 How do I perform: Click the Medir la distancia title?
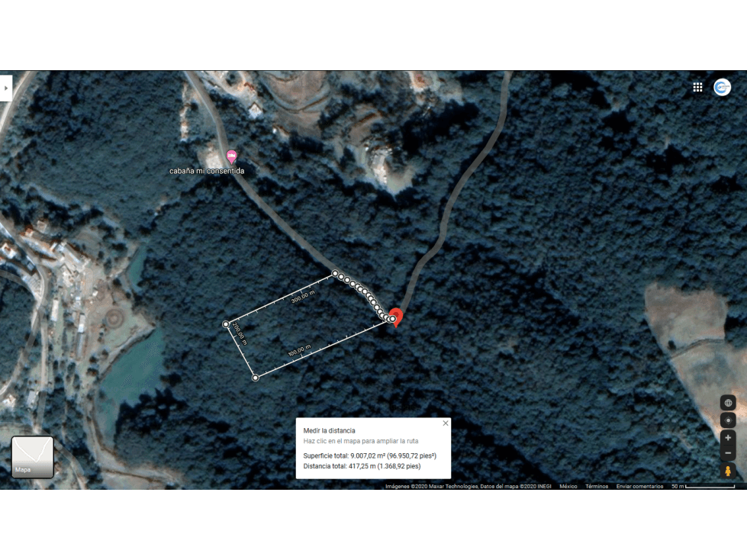pos(329,430)
